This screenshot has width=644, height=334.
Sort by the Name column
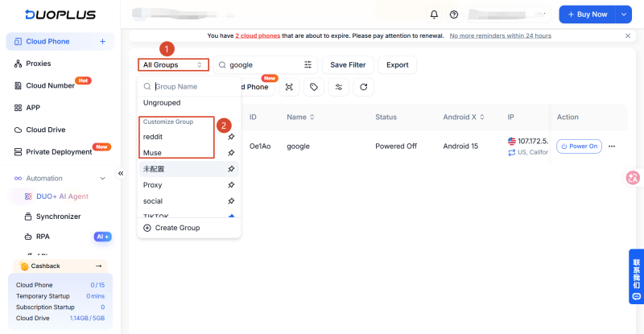click(x=300, y=117)
